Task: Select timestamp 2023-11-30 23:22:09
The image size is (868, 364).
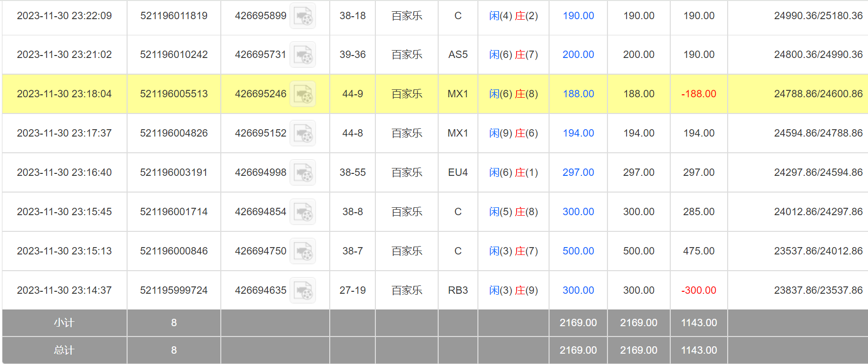Action: coord(64,16)
